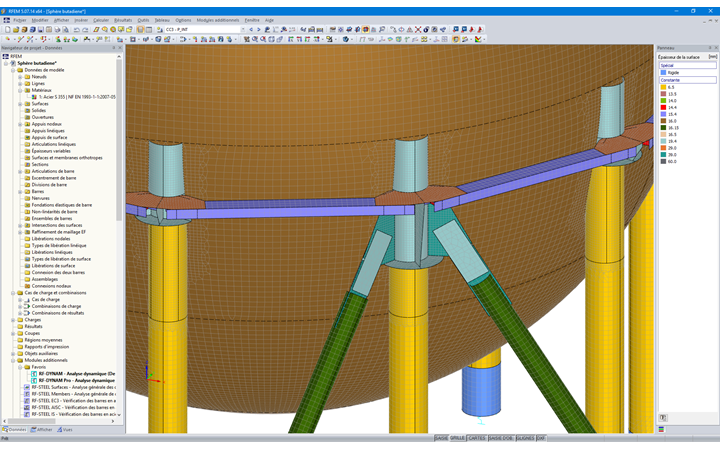The image size is (720, 450).
Task: Click the Redo arrow icon
Action: tap(85, 29)
